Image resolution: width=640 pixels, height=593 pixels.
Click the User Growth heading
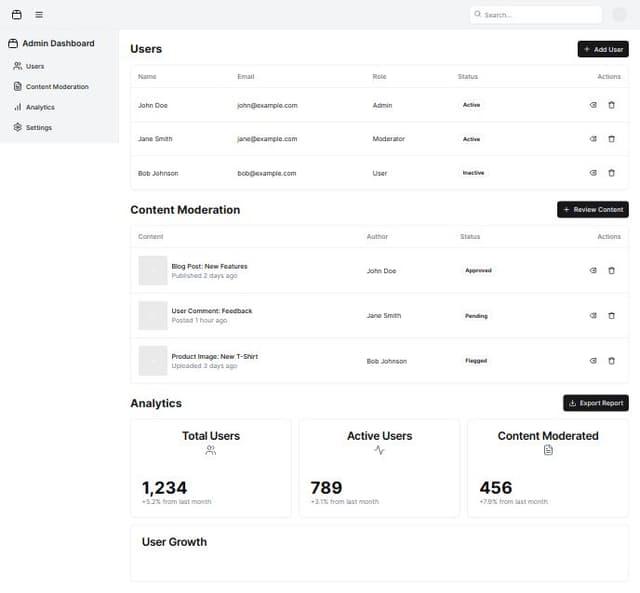(x=174, y=542)
